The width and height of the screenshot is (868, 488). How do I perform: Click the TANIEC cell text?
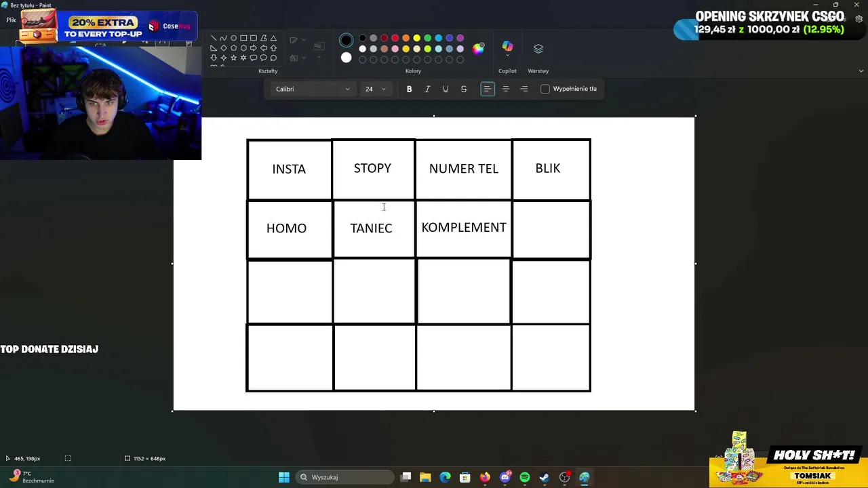pos(371,228)
